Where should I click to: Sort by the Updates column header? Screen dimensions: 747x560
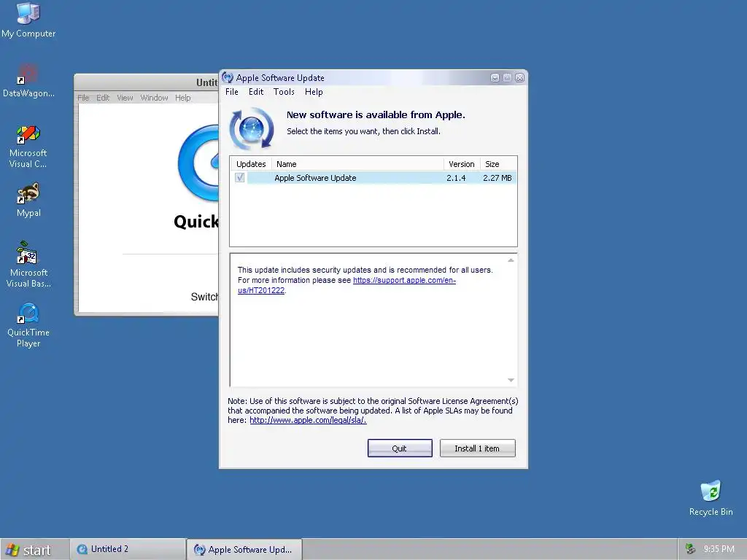click(251, 164)
